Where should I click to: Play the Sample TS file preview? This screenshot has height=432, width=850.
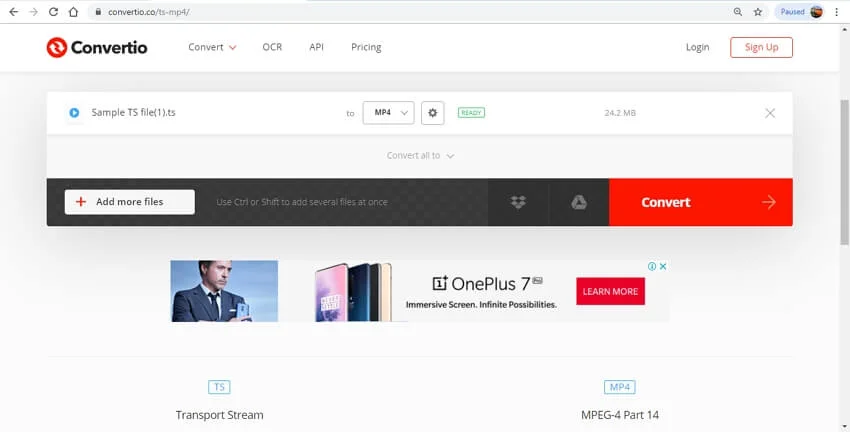click(x=74, y=113)
